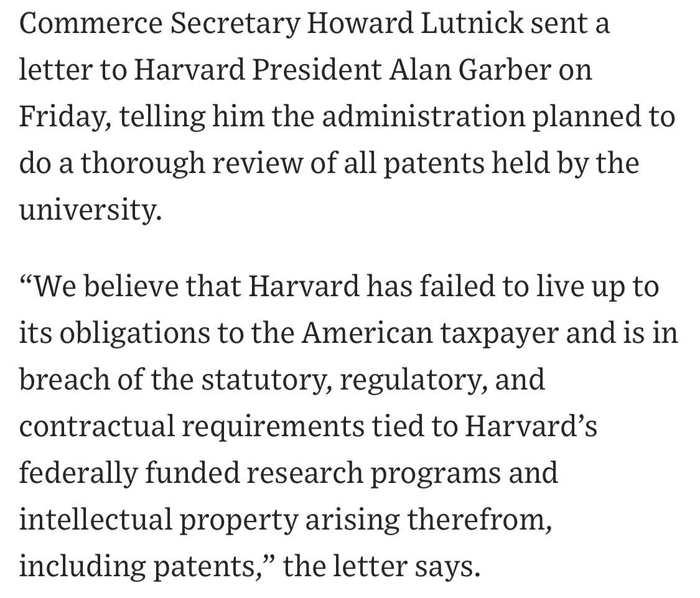Click the word "university." ending the first paragraph
Screen dimensions: 700x598
pos(90,210)
